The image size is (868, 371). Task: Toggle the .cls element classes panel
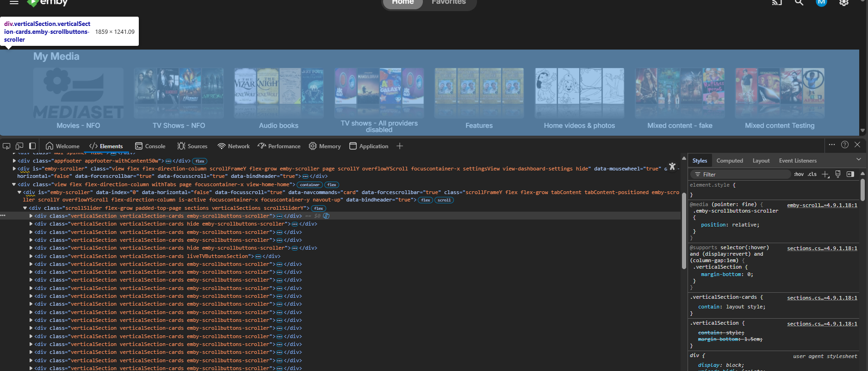click(812, 174)
